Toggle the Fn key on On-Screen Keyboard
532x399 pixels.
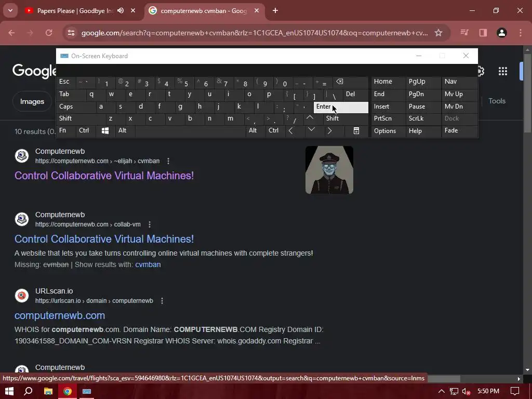(66, 130)
